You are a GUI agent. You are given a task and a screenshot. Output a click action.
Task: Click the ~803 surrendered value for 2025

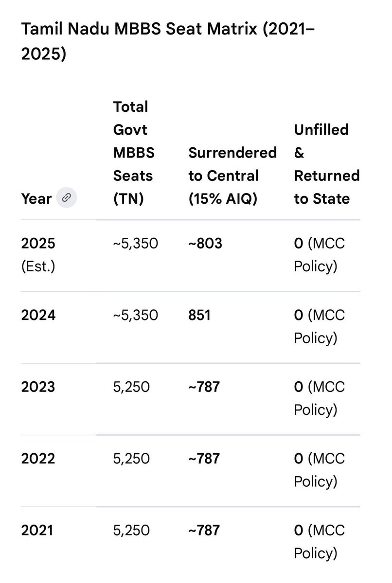coord(205,243)
